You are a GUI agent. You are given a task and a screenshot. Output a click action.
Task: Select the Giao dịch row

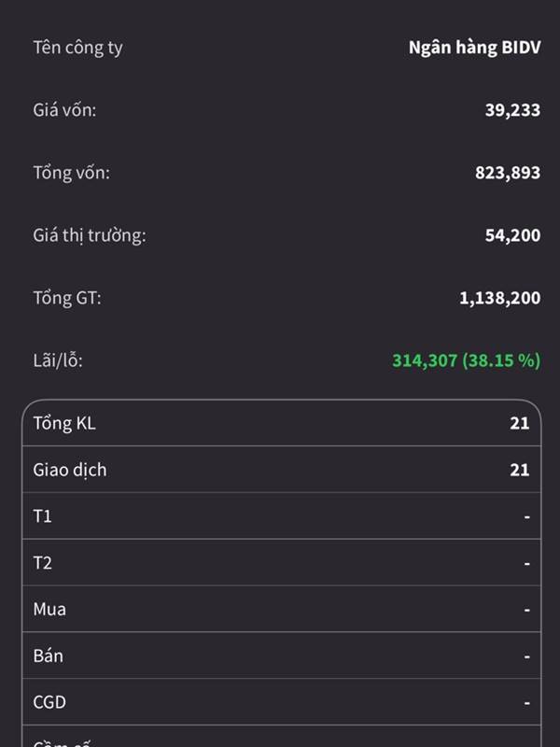point(280,470)
